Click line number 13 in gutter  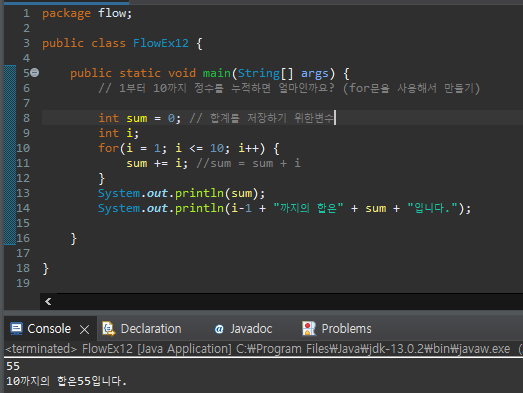click(x=23, y=193)
